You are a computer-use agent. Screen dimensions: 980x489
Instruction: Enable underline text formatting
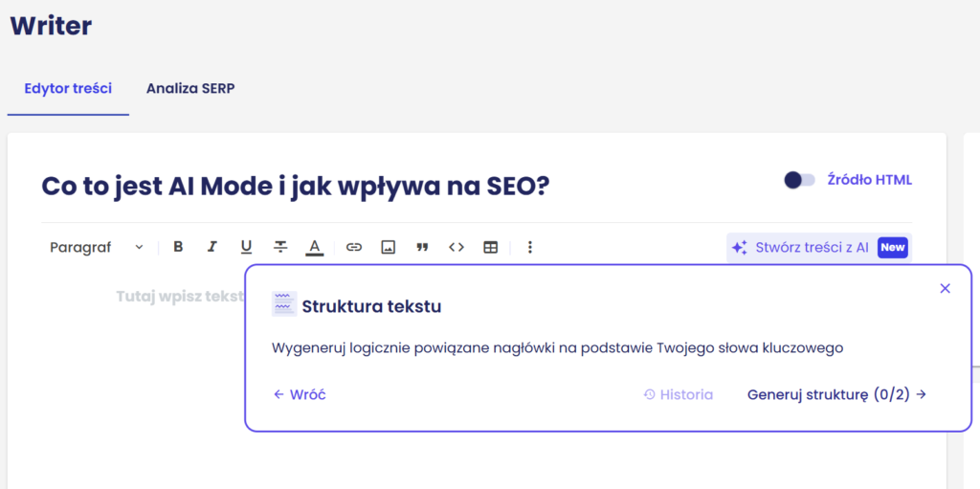point(246,247)
